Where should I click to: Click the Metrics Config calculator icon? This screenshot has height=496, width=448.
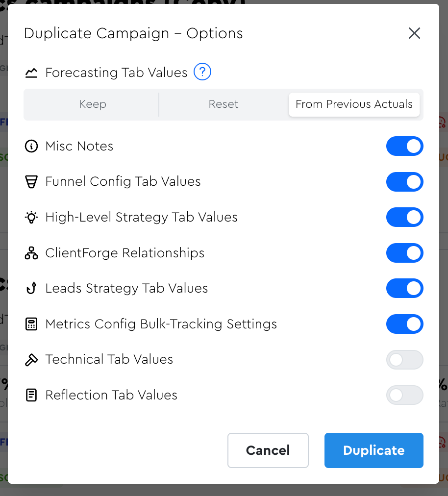(31, 324)
